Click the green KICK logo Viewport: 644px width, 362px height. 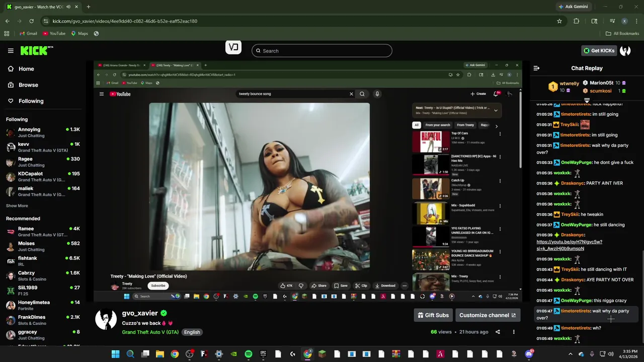[36, 51]
